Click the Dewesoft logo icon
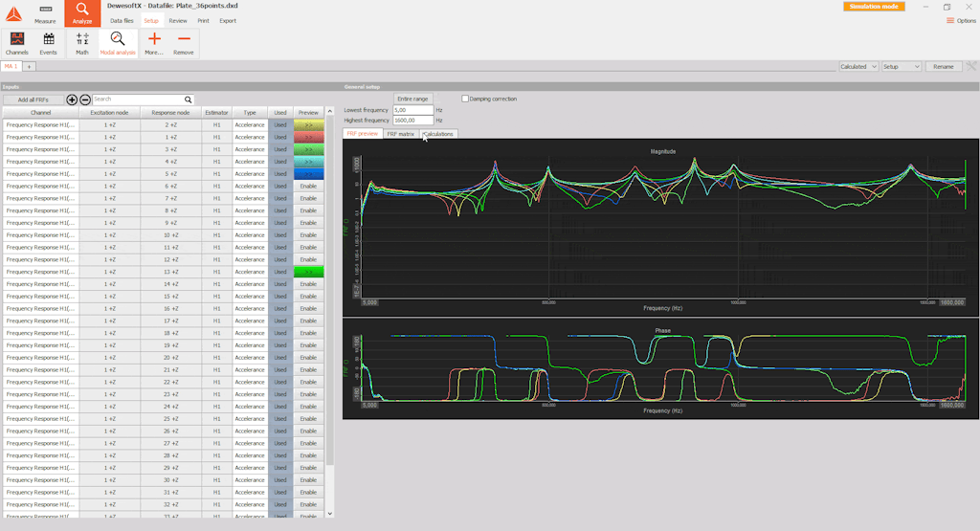This screenshot has width=980, height=531. (13, 13)
